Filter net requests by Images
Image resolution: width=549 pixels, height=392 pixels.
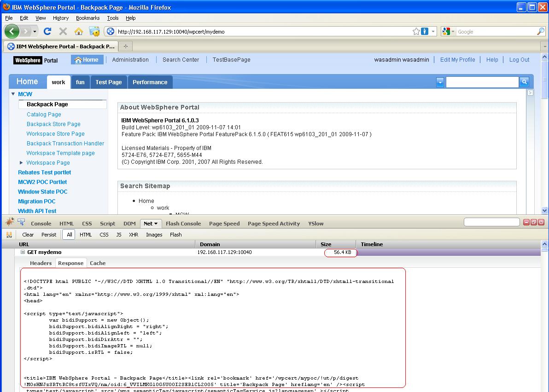(154, 235)
